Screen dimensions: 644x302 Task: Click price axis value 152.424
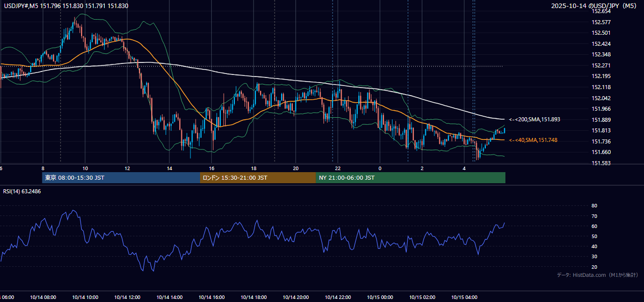click(601, 44)
